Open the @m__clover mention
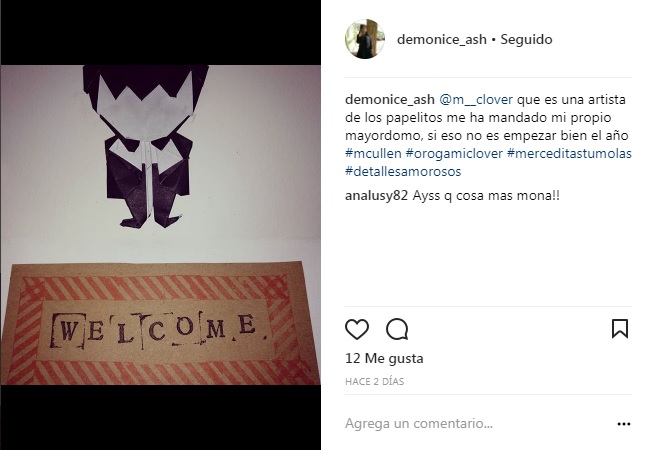 point(476,100)
